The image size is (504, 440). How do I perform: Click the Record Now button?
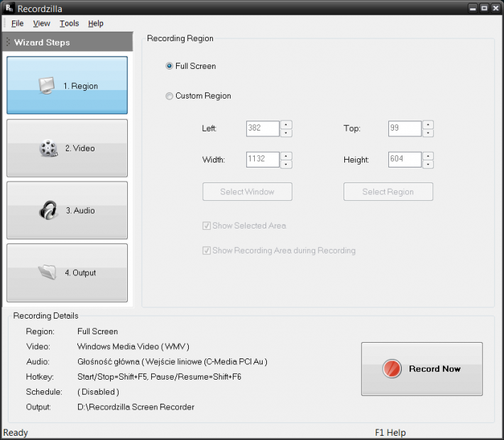[422, 368]
